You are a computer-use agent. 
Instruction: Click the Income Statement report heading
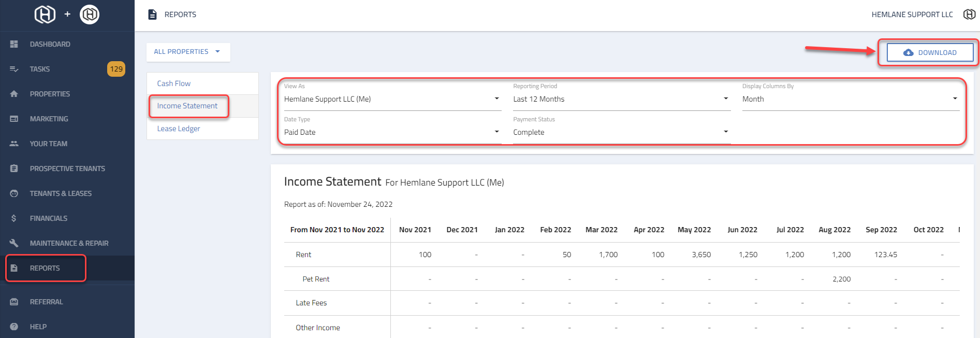[x=332, y=181]
